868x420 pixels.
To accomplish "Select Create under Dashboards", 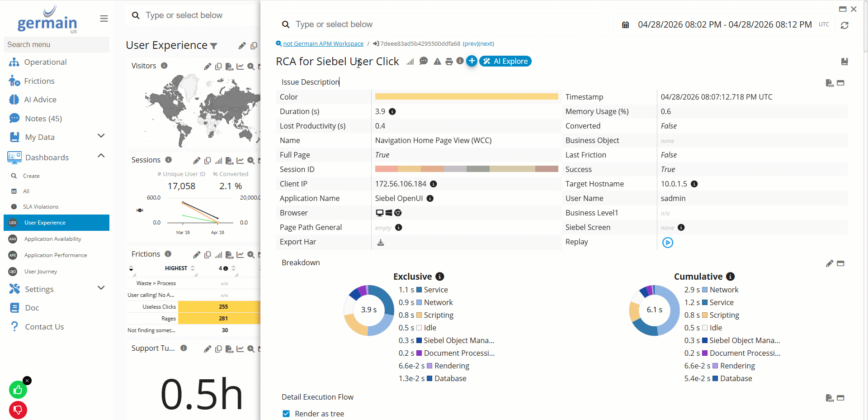I will point(31,176).
